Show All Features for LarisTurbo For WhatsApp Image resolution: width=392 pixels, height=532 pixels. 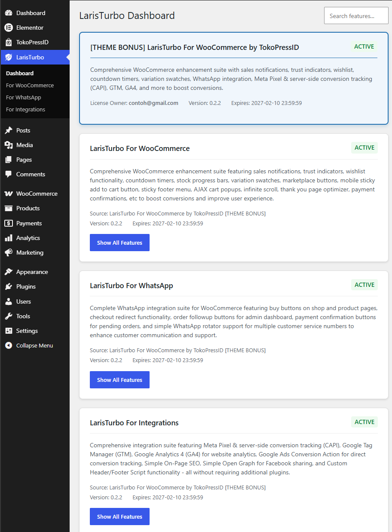(x=119, y=380)
